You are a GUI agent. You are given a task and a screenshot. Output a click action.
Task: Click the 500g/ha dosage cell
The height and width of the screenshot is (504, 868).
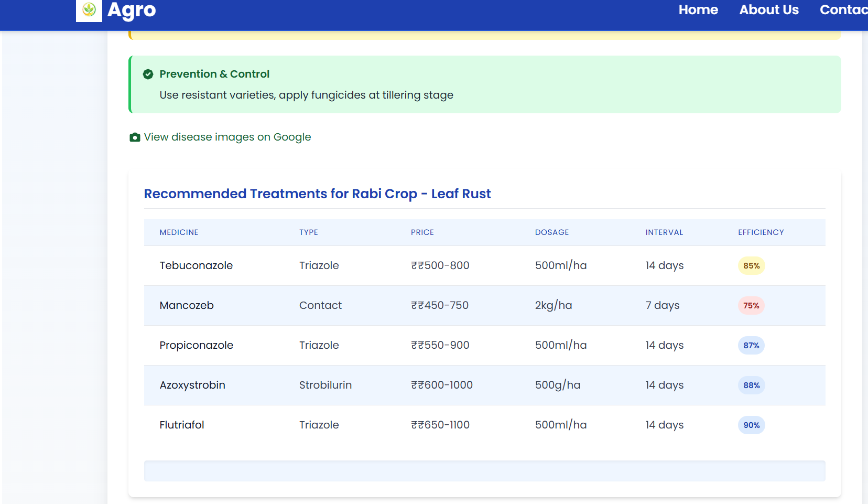tap(558, 385)
